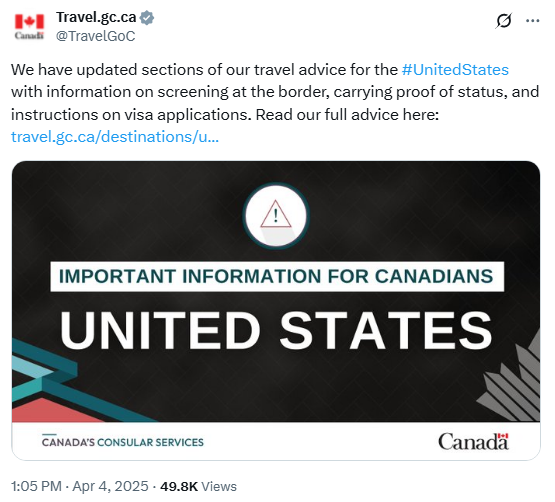This screenshot has width=555, height=502.
Task: Click the Canada wordmark logo in image
Action: (473, 441)
